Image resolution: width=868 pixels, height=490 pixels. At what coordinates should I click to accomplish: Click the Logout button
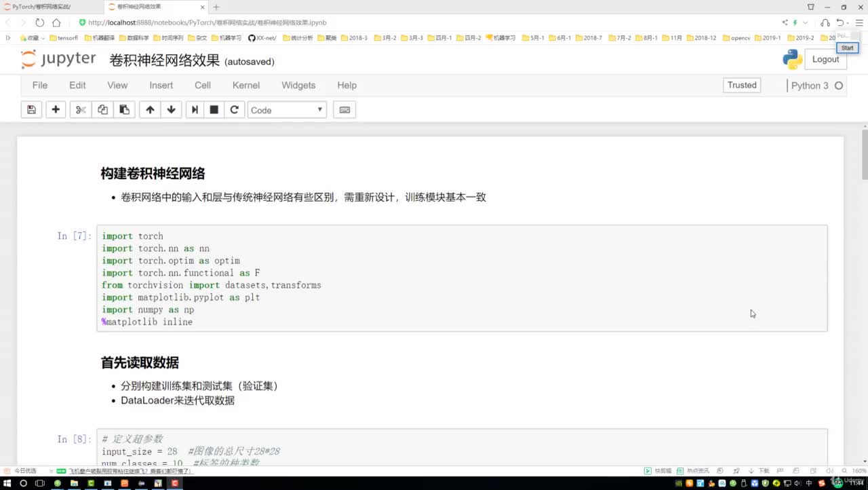pyautogui.click(x=825, y=60)
